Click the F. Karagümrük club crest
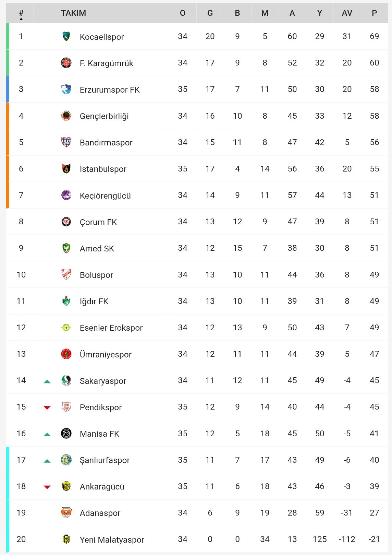 coord(66,63)
